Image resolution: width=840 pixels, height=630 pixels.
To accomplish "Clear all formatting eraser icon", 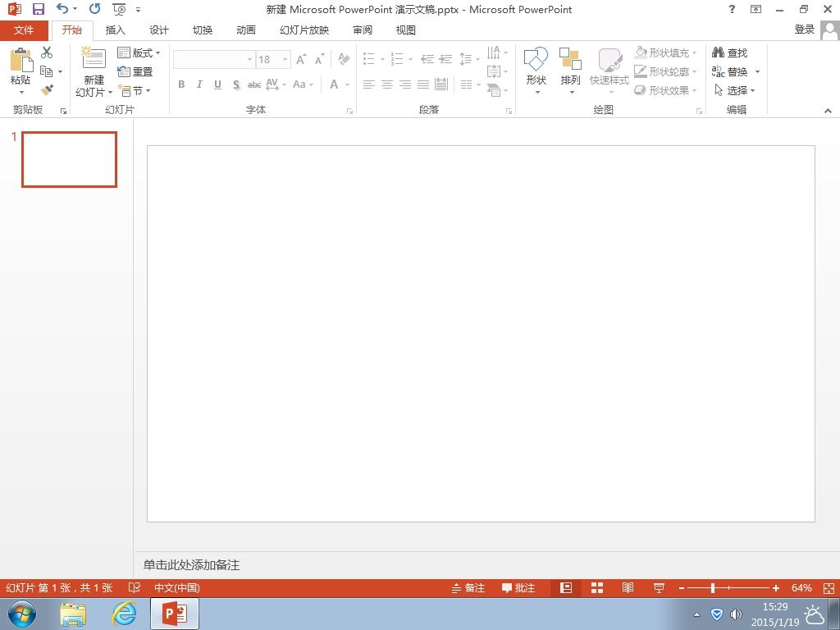I will click(x=344, y=59).
